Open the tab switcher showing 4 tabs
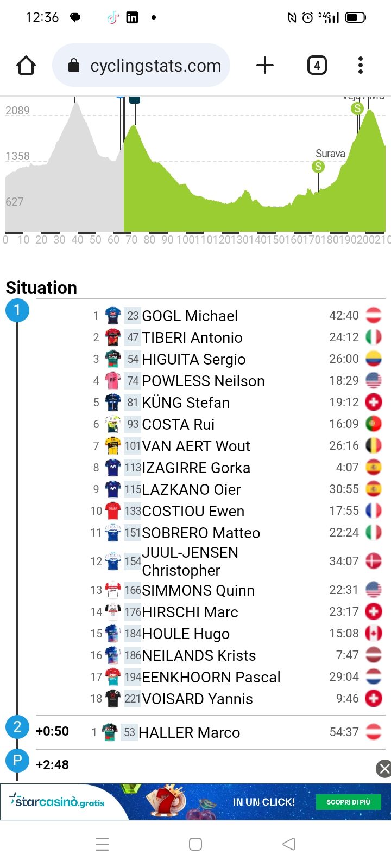Viewport: 391px width, 868px height. [x=317, y=66]
